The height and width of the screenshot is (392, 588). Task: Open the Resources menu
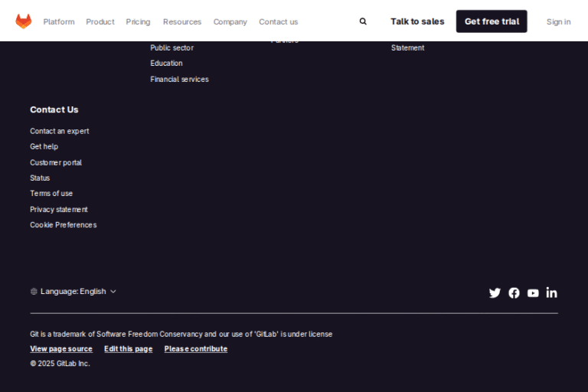(182, 21)
